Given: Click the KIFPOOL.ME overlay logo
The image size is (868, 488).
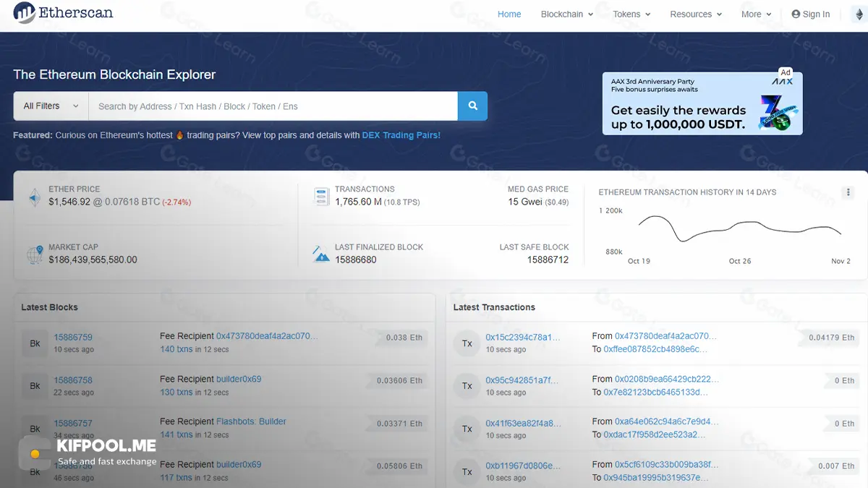Looking at the screenshot, I should click(x=87, y=453).
